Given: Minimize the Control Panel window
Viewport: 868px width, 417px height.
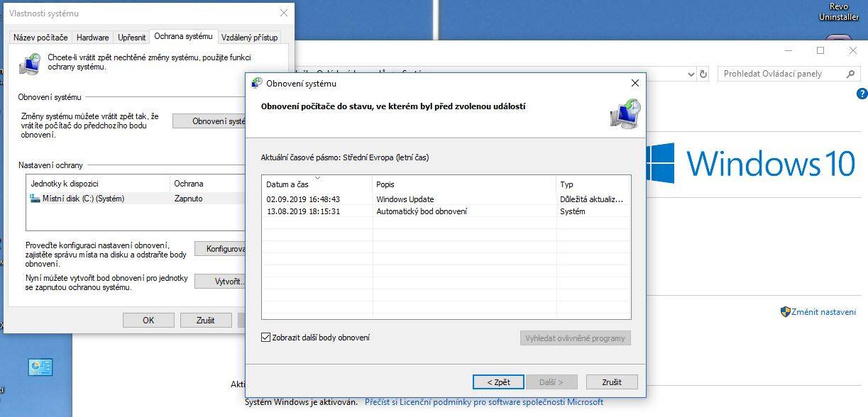Looking at the screenshot, I should point(788,50).
